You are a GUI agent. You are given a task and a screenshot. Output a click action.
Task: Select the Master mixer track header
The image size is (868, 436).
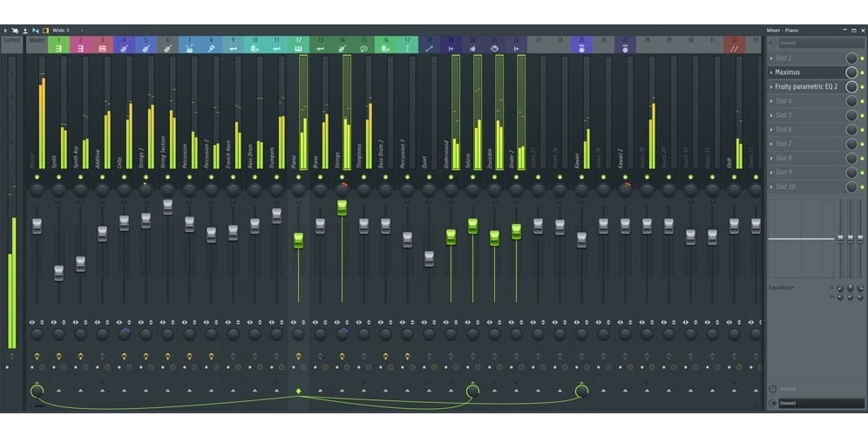coord(37,40)
